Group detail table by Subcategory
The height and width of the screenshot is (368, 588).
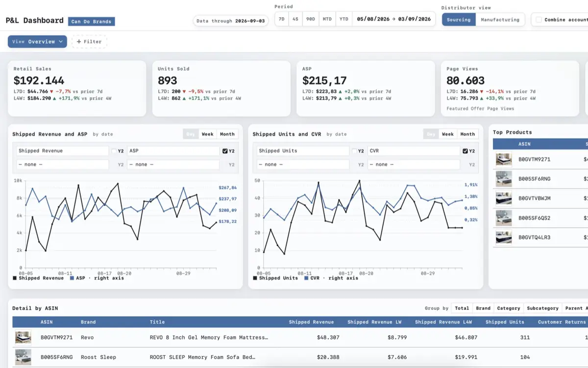542,308
